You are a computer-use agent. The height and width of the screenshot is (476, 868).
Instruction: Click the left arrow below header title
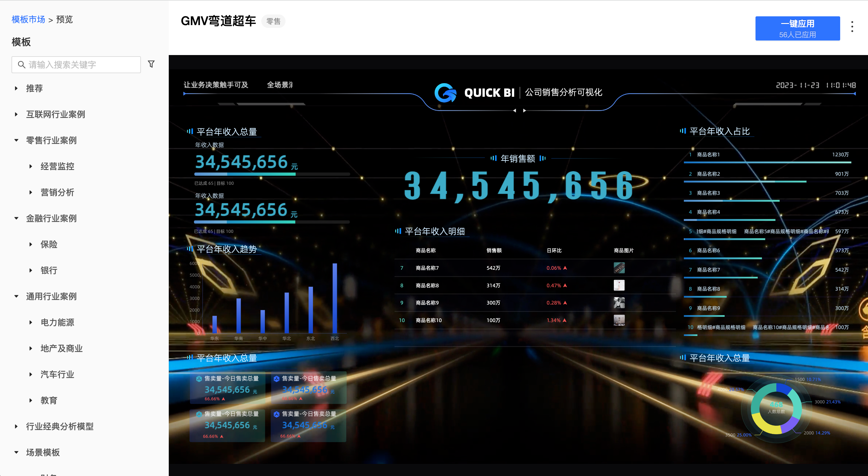point(514,110)
